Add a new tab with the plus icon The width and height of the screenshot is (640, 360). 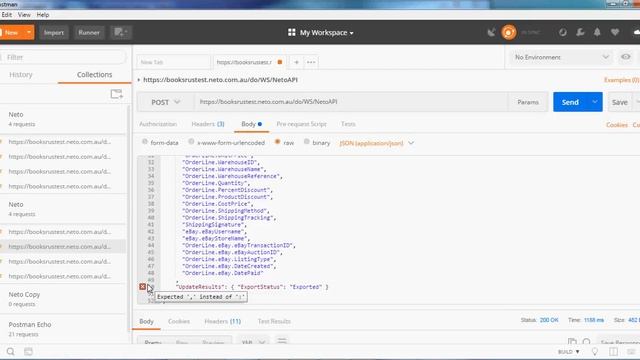pos(296,62)
